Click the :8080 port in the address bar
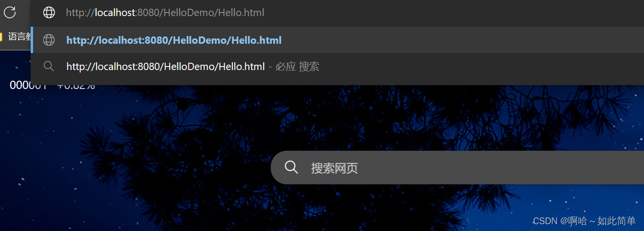The width and height of the screenshot is (644, 231). tap(146, 13)
